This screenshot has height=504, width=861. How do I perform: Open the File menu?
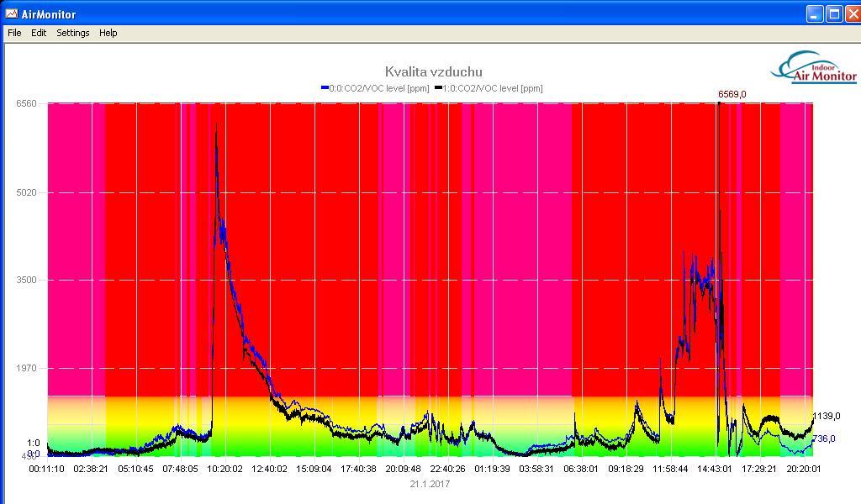point(14,33)
